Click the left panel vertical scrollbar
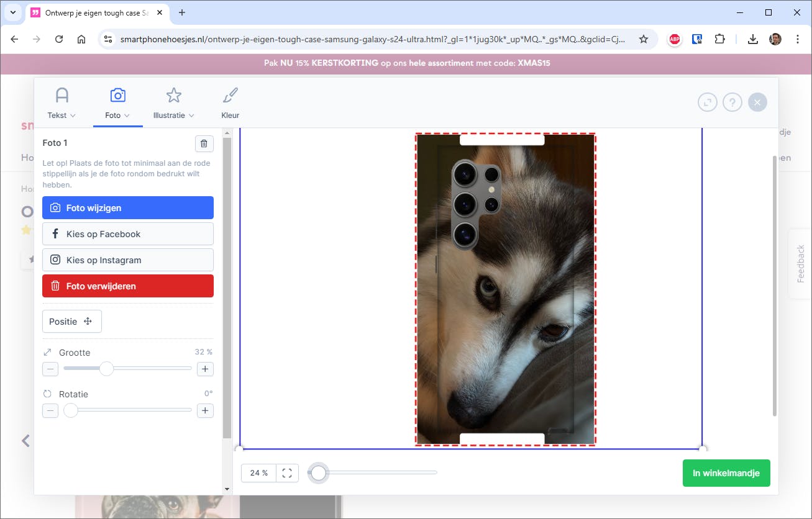Image resolution: width=812 pixels, height=519 pixels. coord(227,287)
